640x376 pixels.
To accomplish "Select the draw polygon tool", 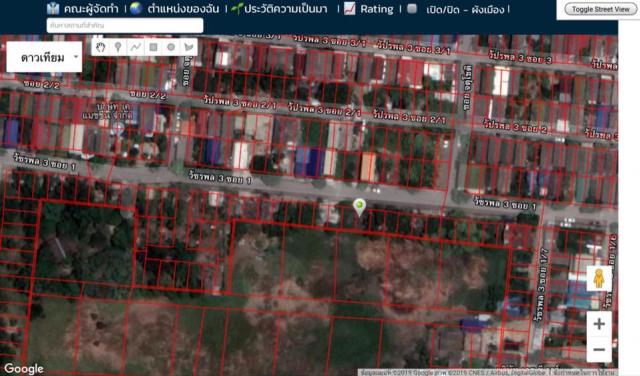I will pos(189,47).
